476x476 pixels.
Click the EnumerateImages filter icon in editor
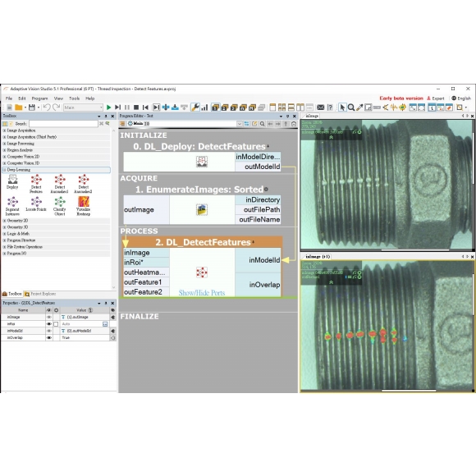tap(202, 209)
